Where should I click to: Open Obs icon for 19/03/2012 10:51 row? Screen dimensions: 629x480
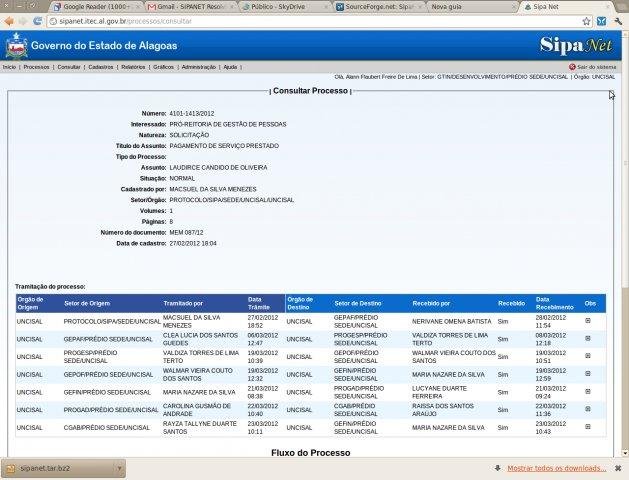click(588, 356)
